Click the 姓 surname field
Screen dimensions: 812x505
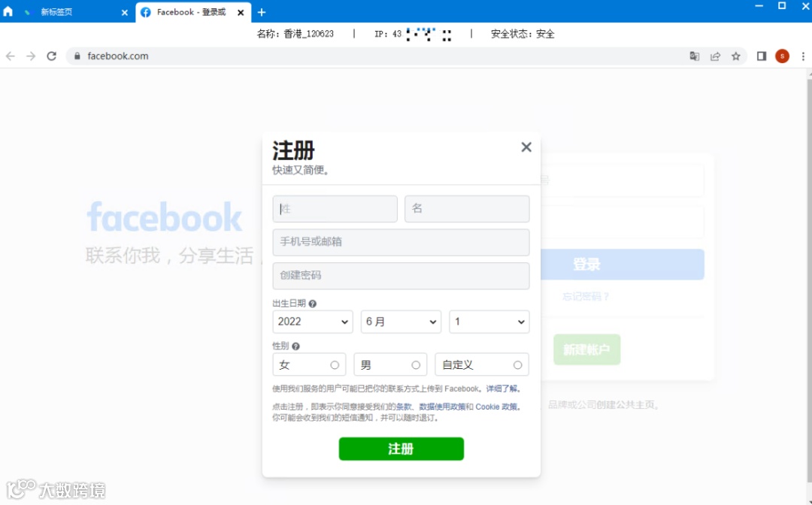(x=335, y=208)
